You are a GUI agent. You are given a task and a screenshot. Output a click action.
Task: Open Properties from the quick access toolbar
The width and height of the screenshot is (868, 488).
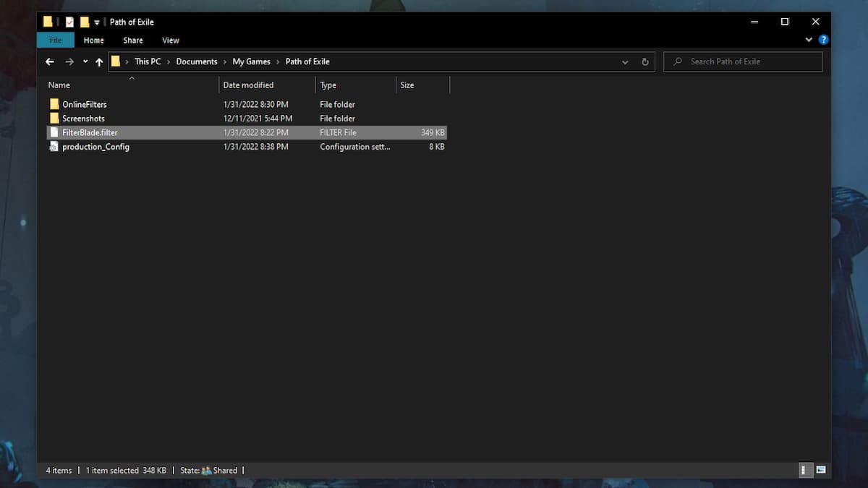click(x=69, y=22)
